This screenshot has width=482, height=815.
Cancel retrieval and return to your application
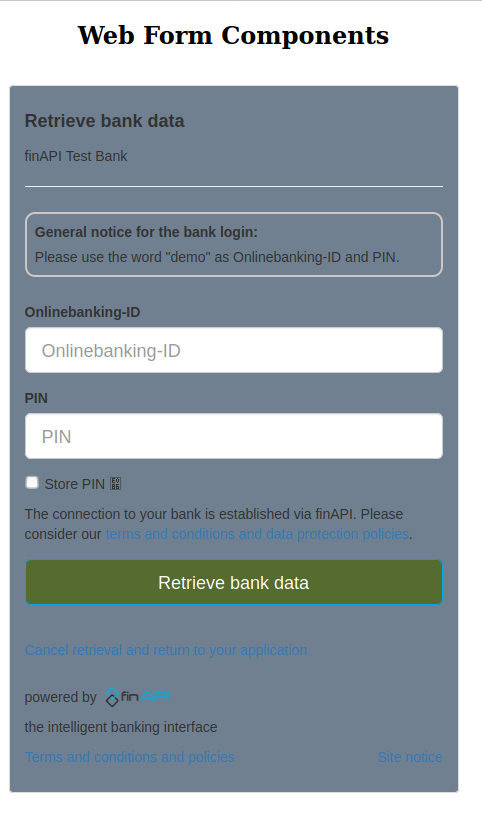coord(166,650)
